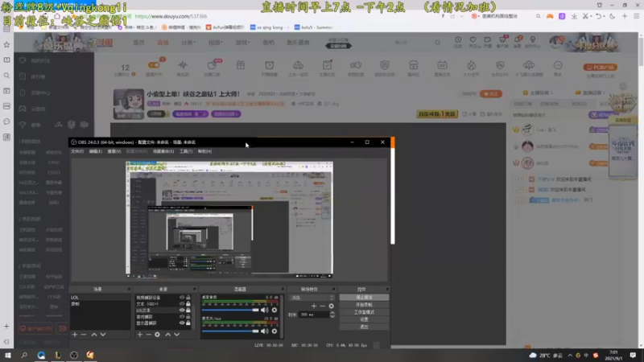Image resolution: width=644 pixels, height=362 pixels.
Task: Open the 编辑(E) menu in OBS
Action: [x=96, y=151]
